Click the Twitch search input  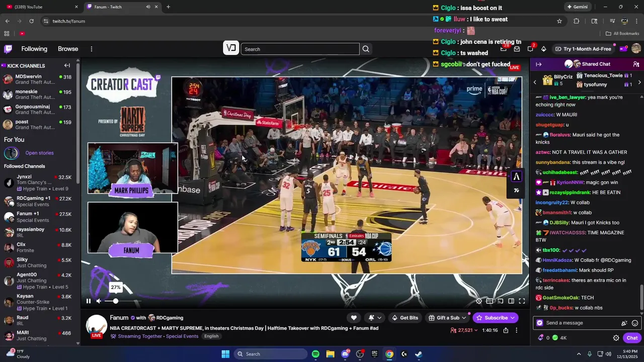(300, 49)
